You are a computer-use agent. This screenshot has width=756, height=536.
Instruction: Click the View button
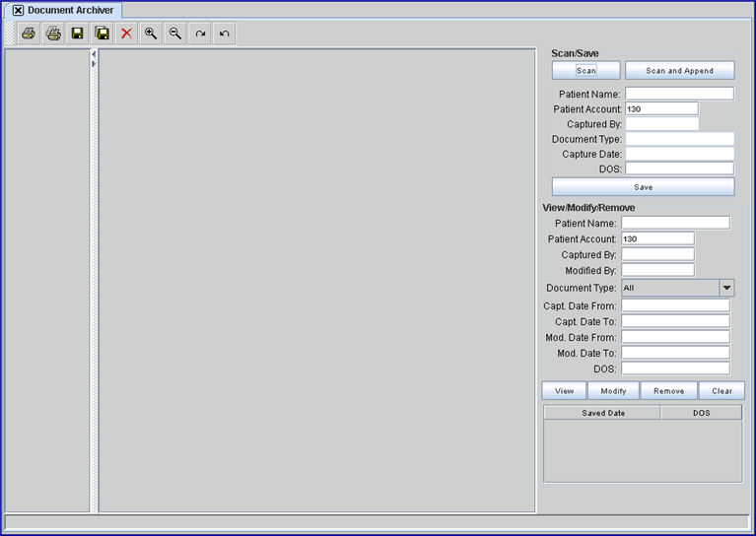point(564,391)
